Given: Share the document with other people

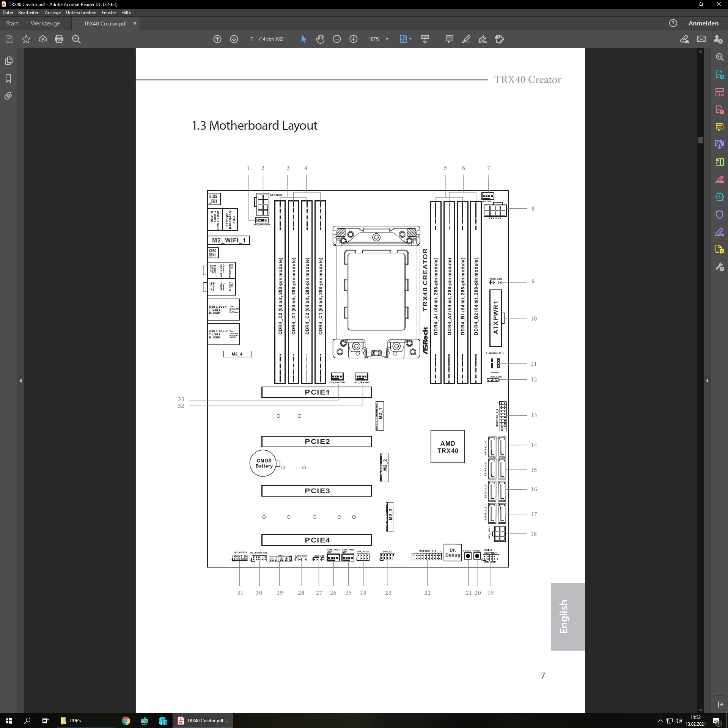Looking at the screenshot, I should [x=718, y=39].
